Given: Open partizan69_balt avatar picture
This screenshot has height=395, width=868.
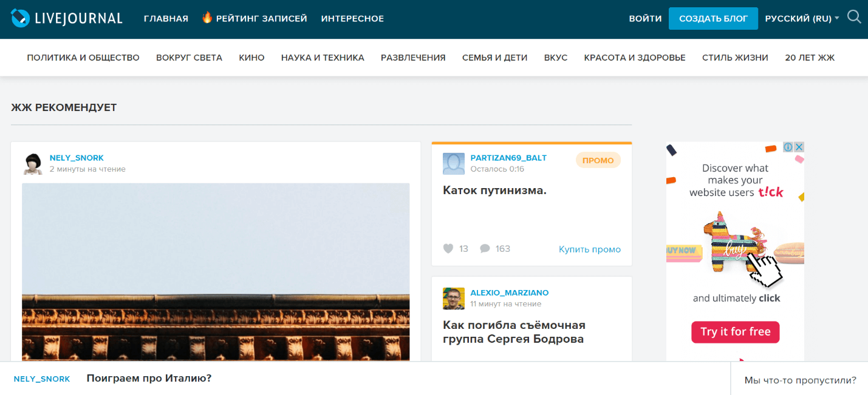Looking at the screenshot, I should 454,164.
